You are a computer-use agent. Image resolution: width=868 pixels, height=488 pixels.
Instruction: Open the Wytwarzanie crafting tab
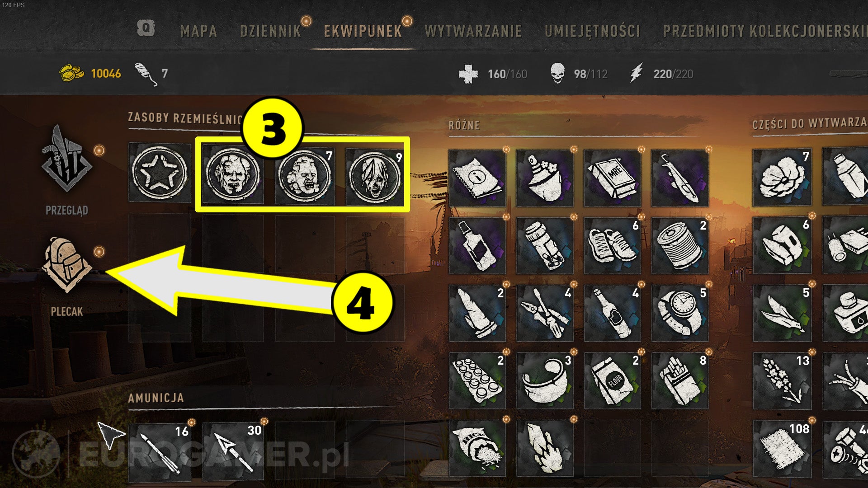pyautogui.click(x=473, y=31)
